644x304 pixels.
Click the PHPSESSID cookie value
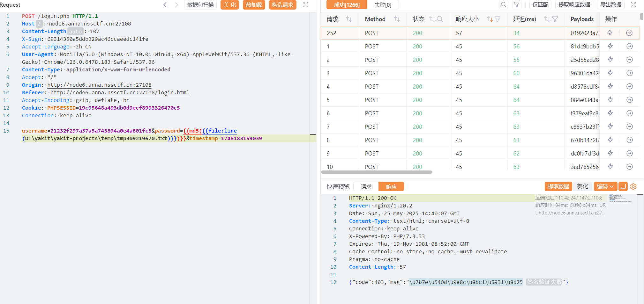point(129,108)
